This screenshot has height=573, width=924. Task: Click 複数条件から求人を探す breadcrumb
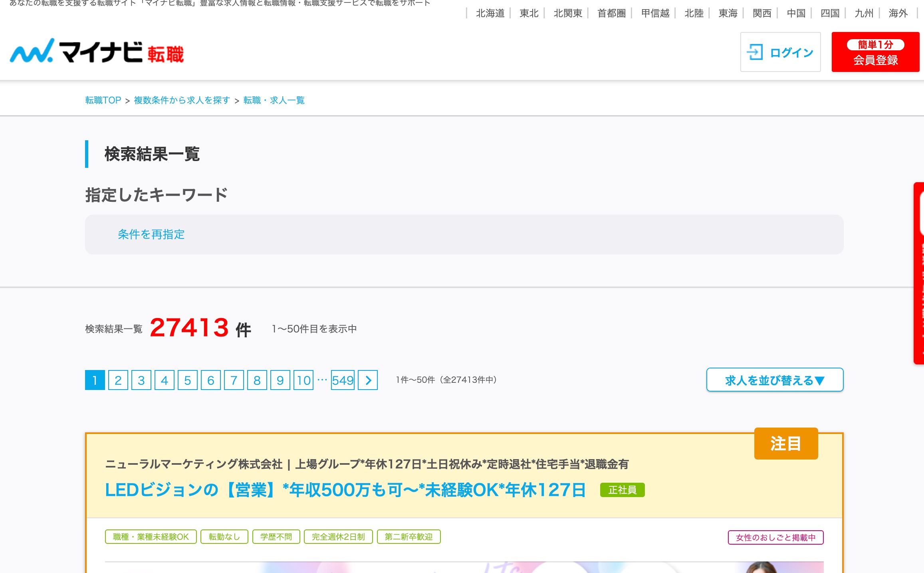[x=182, y=100]
